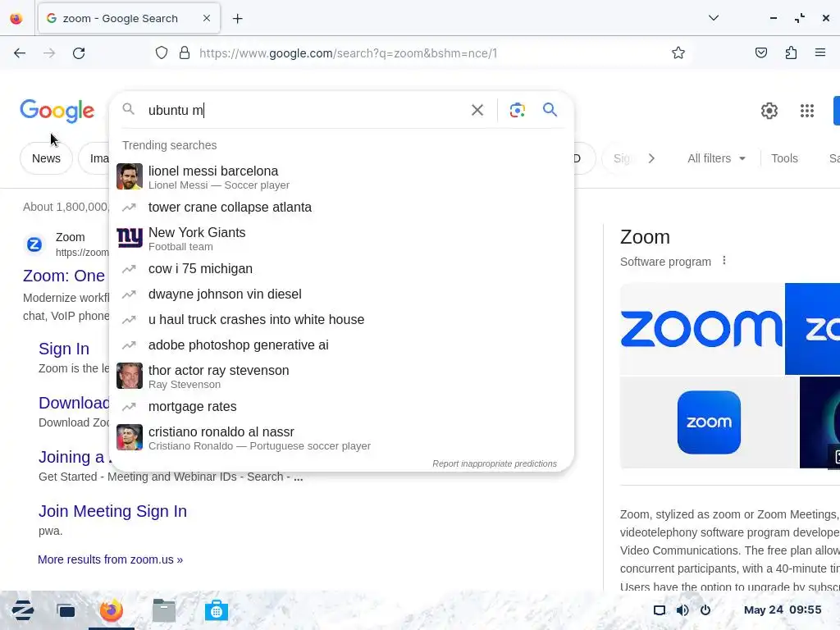This screenshot has height=630, width=840.
Task: Click the Zoom favicon in first result
Action: click(34, 244)
